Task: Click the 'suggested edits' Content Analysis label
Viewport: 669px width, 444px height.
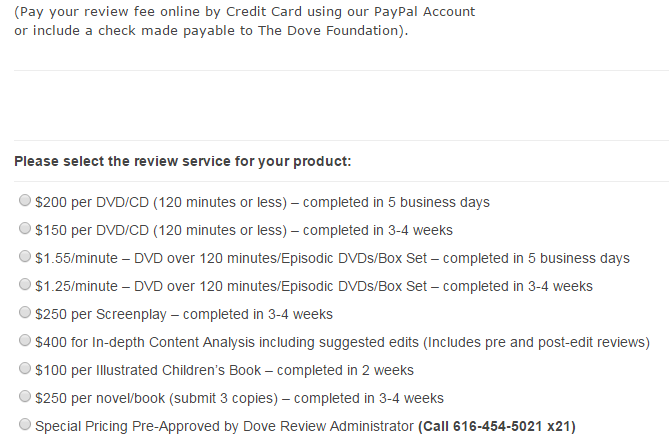Action: tap(343, 342)
